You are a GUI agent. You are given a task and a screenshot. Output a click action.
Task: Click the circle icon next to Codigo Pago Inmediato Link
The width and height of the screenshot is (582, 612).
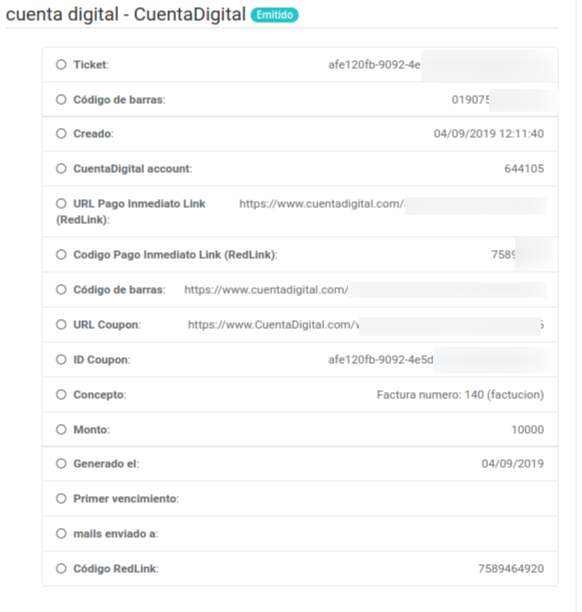61,254
